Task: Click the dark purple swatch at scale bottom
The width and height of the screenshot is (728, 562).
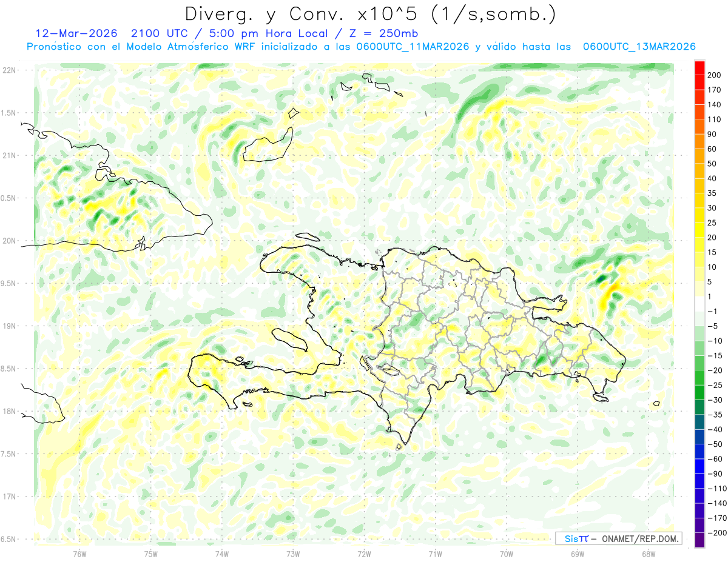Action: tap(699, 540)
